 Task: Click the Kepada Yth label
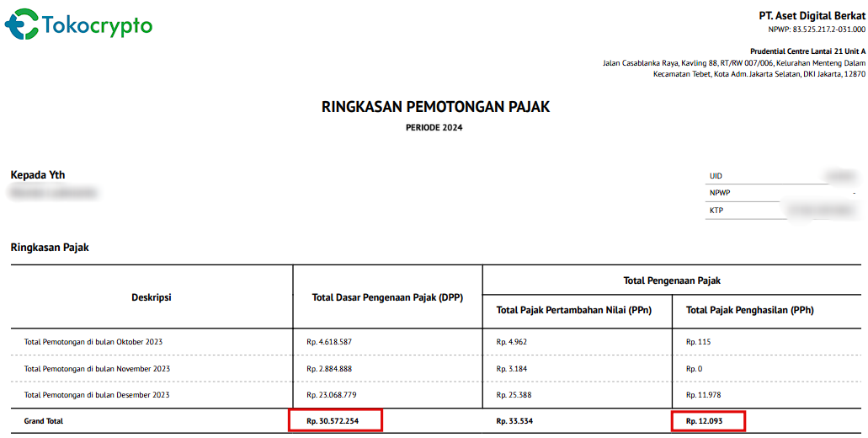[38, 175]
